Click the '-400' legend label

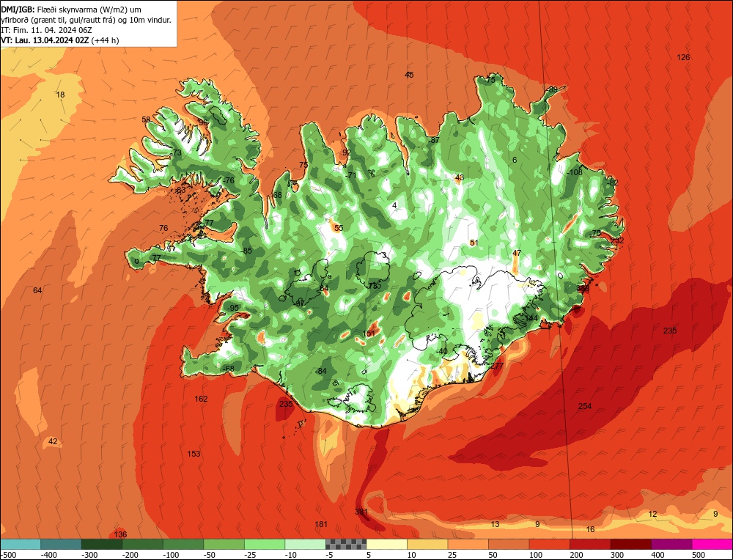(x=48, y=555)
